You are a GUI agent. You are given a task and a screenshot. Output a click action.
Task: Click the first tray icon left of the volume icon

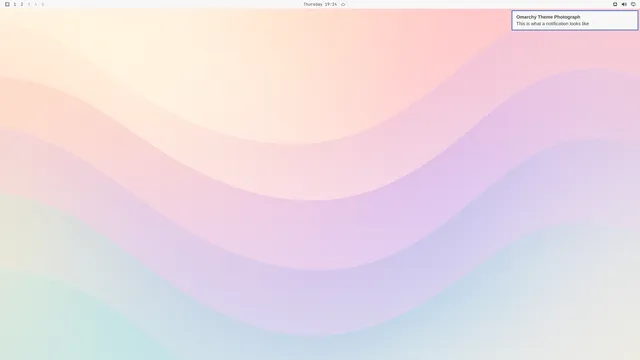pos(615,4)
